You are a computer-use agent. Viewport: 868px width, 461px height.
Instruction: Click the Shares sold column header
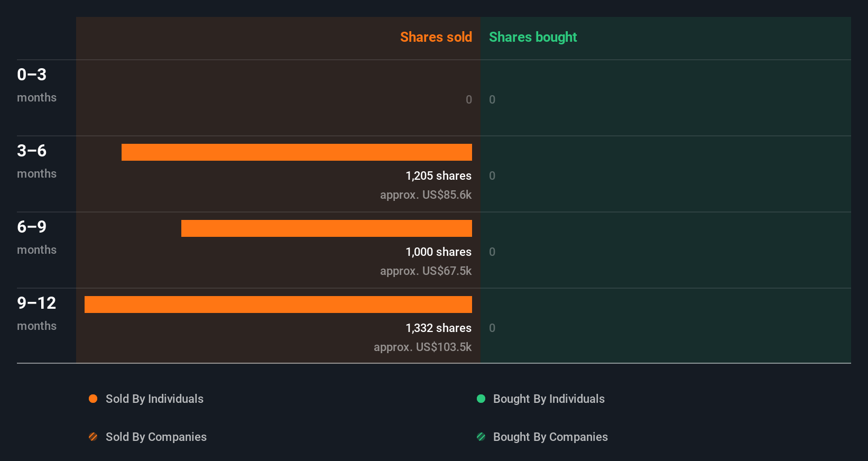pyautogui.click(x=436, y=37)
